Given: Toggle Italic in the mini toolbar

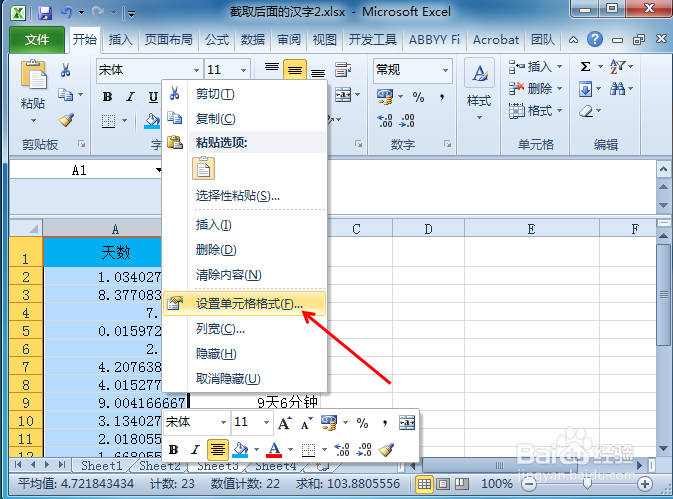Looking at the screenshot, I should 195,450.
